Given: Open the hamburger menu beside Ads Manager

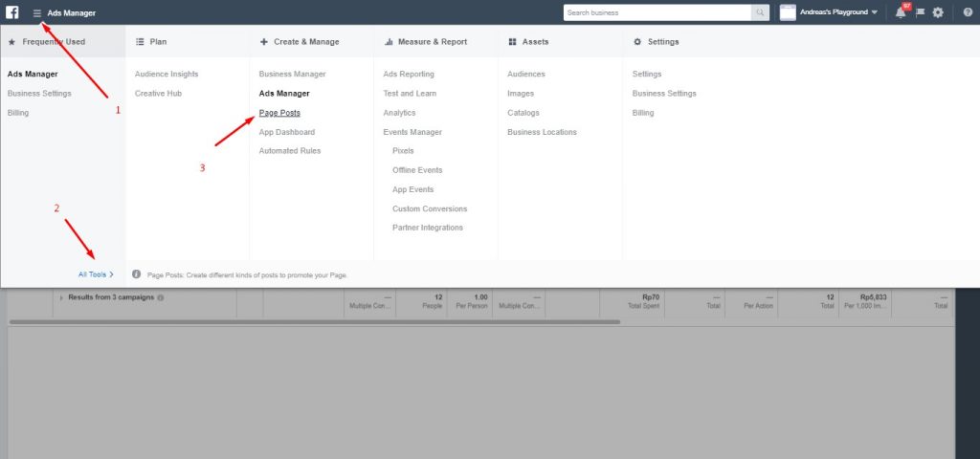Looking at the screenshot, I should (37, 12).
